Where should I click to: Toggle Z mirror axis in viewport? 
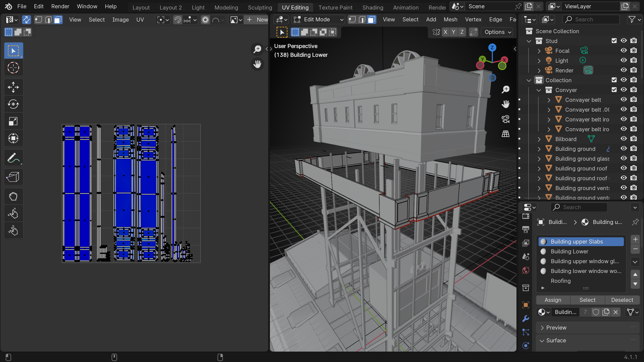click(x=462, y=32)
